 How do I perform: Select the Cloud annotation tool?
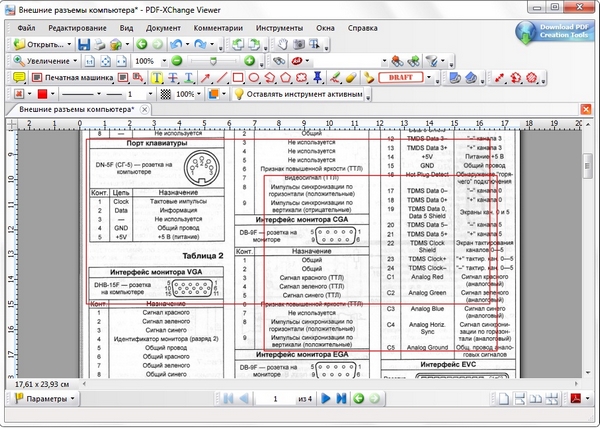point(302,78)
